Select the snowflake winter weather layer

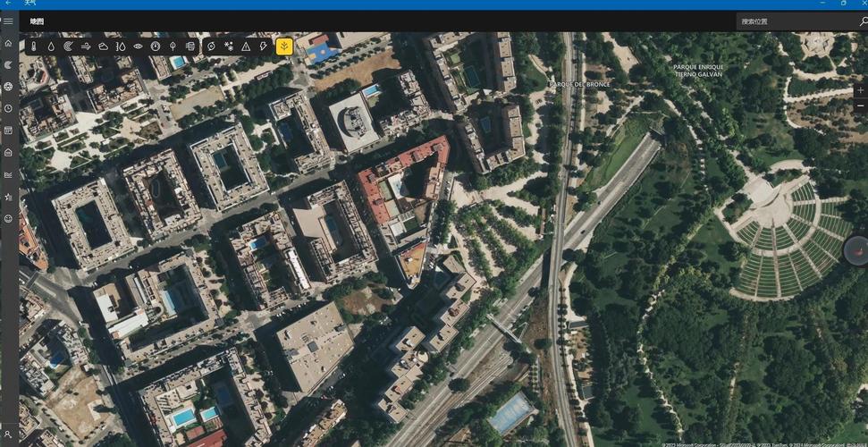coord(228,46)
